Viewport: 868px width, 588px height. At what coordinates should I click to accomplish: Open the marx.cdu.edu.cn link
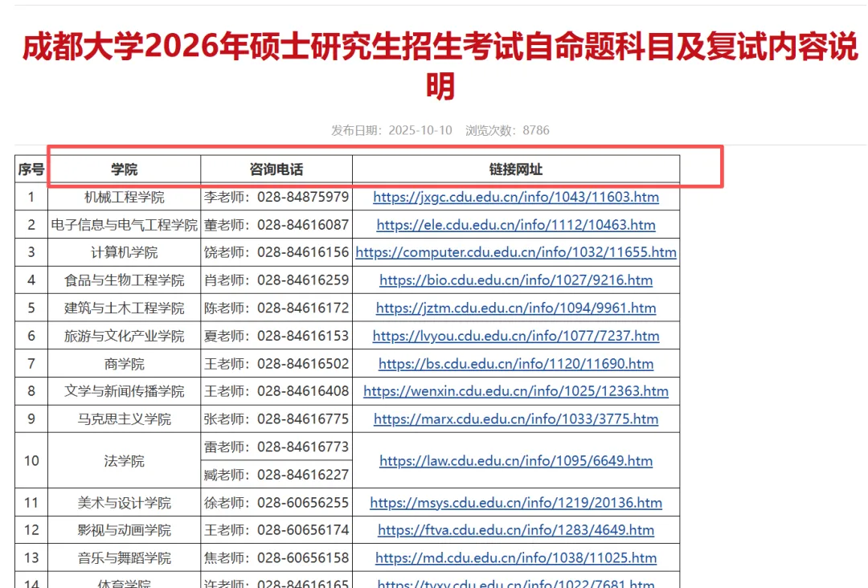pyautogui.click(x=516, y=419)
